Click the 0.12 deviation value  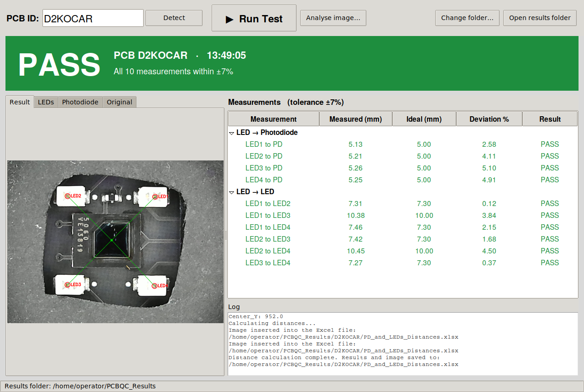(x=489, y=204)
